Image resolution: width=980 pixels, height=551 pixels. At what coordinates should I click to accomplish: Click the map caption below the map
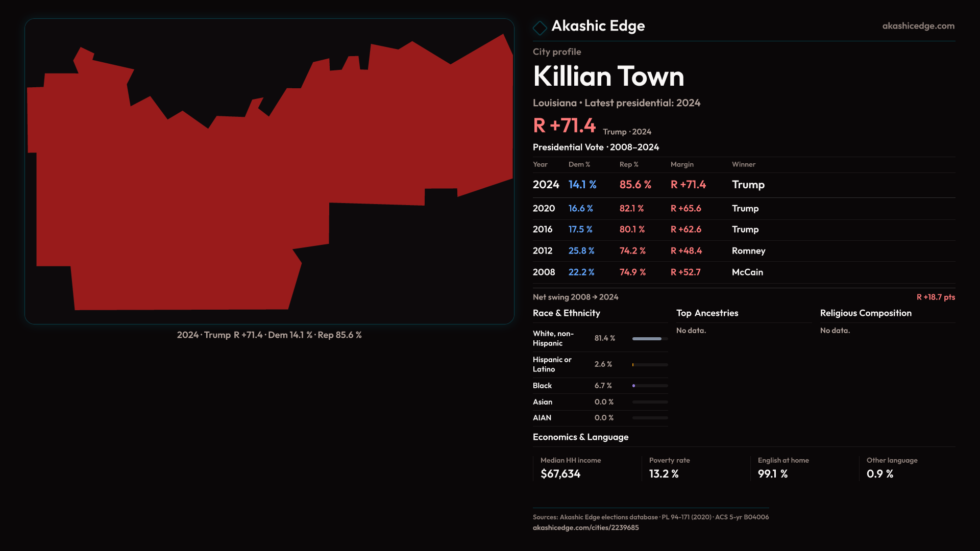click(269, 335)
